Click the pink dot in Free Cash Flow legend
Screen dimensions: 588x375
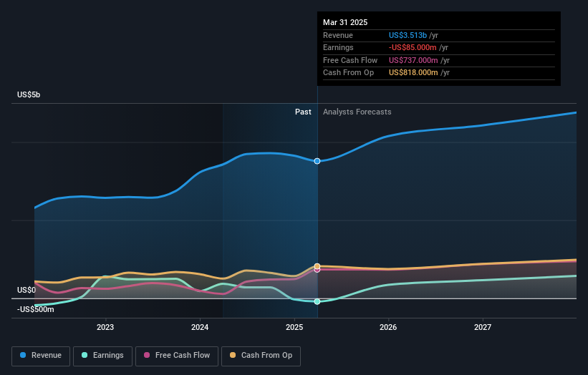click(147, 355)
